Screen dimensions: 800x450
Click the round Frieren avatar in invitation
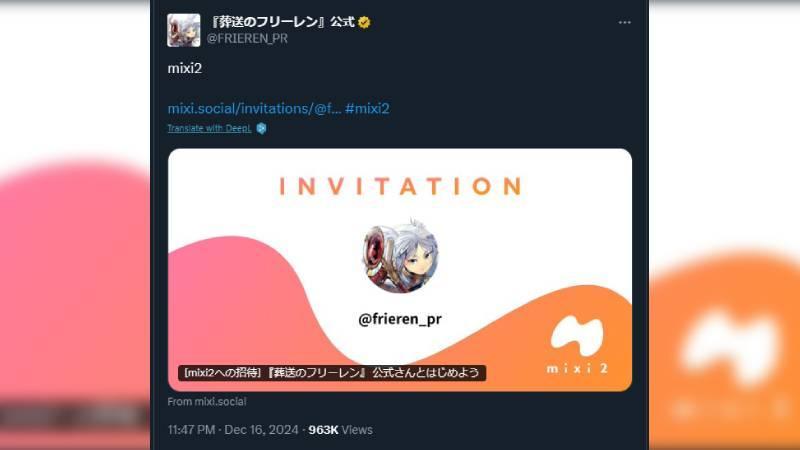tap(401, 257)
